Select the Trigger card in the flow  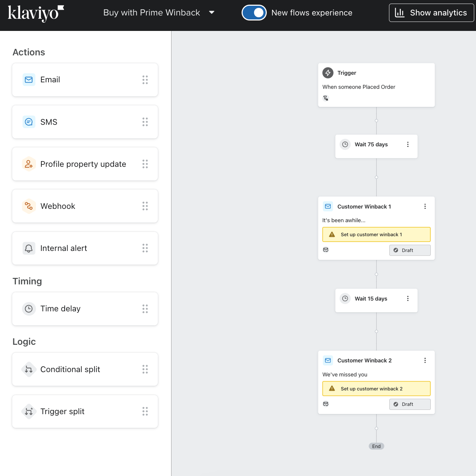[376, 85]
